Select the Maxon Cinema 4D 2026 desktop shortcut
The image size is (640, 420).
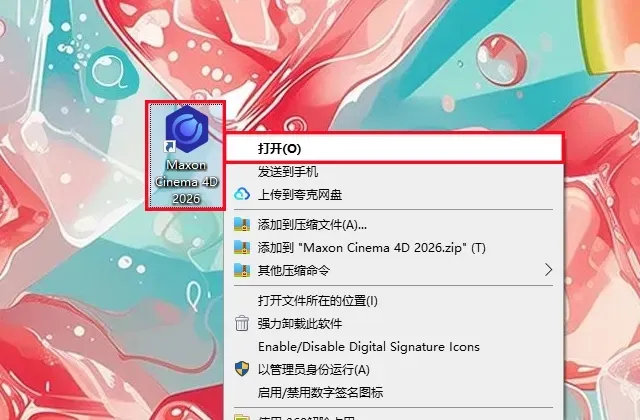click(186, 156)
